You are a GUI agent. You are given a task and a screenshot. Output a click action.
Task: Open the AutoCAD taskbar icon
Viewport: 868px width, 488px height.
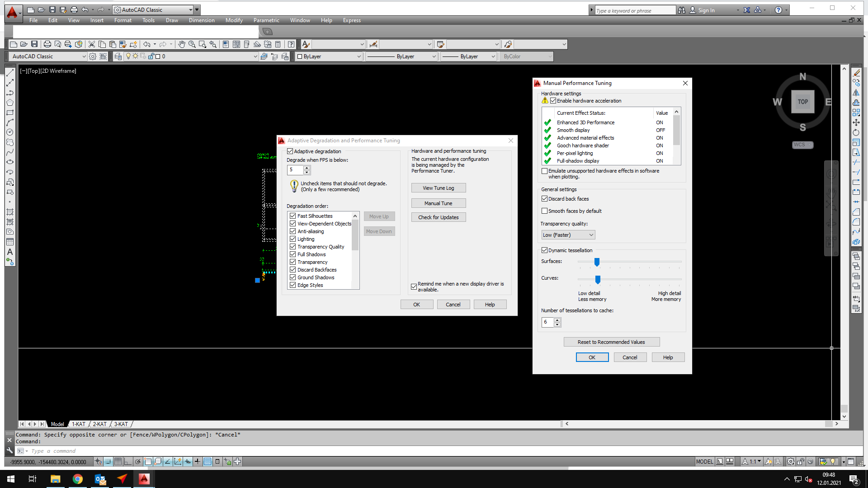point(144,479)
